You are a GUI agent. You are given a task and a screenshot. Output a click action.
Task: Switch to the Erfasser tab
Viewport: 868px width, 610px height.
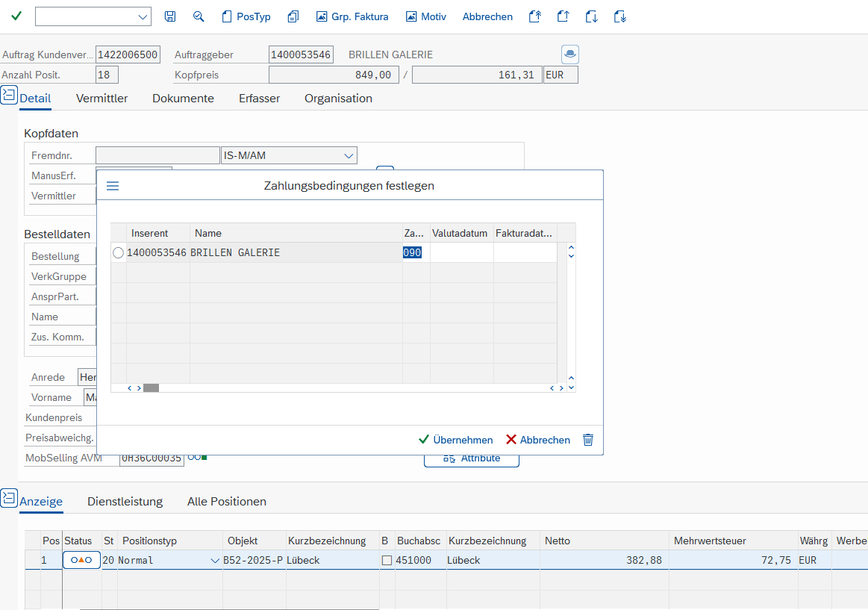(x=259, y=99)
